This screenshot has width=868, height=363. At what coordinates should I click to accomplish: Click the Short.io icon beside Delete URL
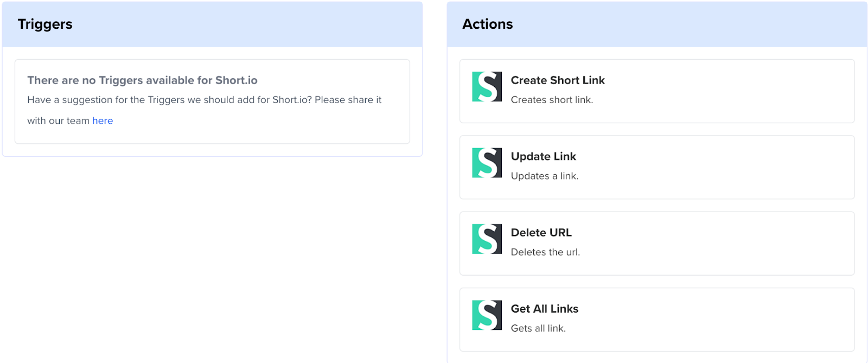(x=487, y=239)
